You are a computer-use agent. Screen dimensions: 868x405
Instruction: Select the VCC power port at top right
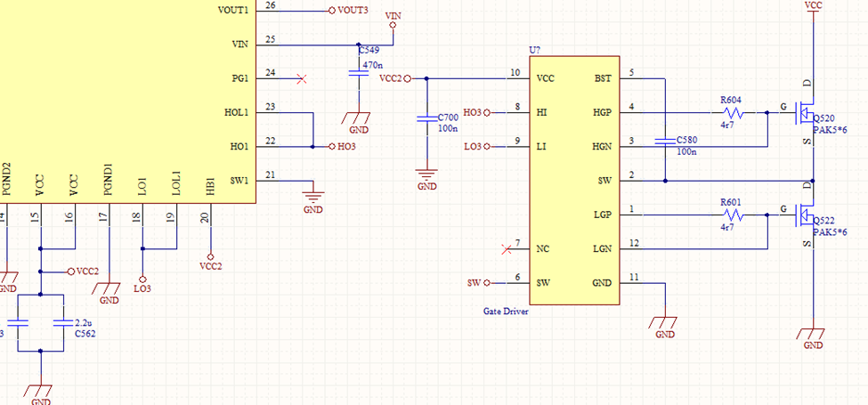tap(813, 8)
